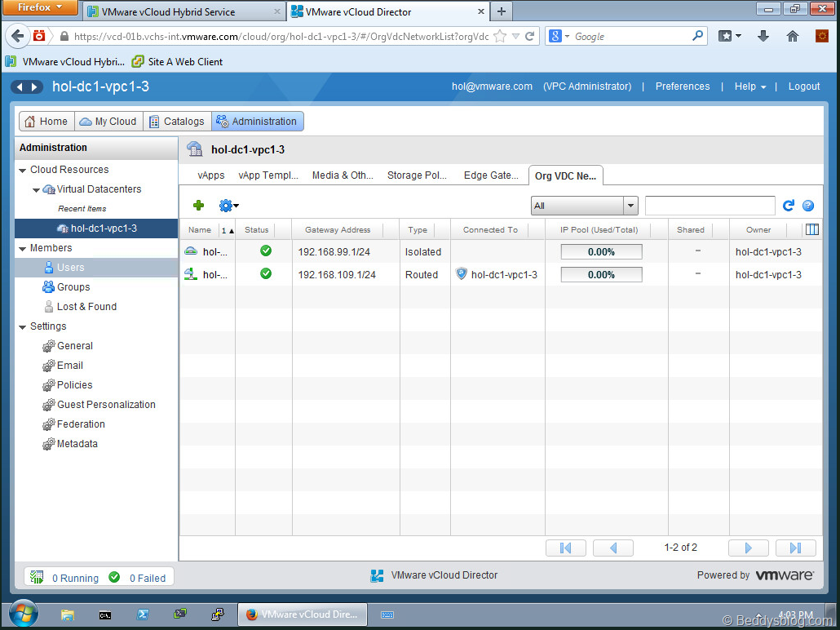Click the Firefox URL address bar
This screenshot has width=840, height=630.
click(x=281, y=37)
